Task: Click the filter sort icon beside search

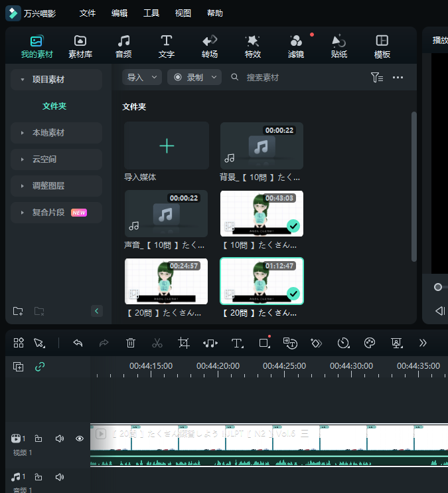Action: 376,78
